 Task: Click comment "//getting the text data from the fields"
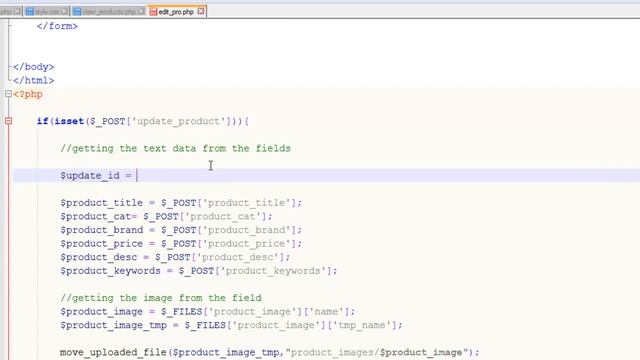[176, 149]
